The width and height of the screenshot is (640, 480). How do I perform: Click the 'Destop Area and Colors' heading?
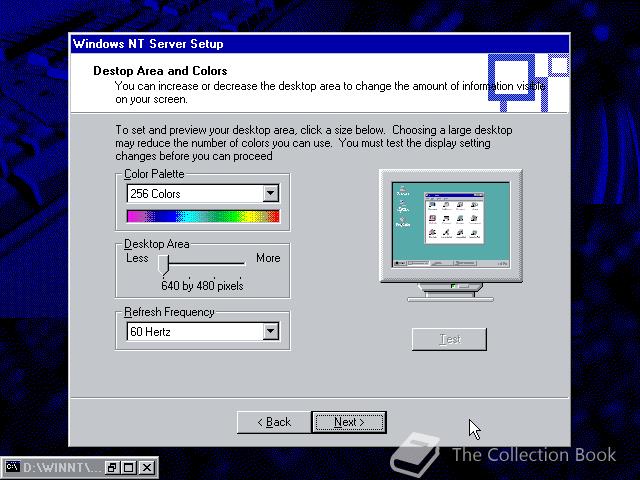160,71
